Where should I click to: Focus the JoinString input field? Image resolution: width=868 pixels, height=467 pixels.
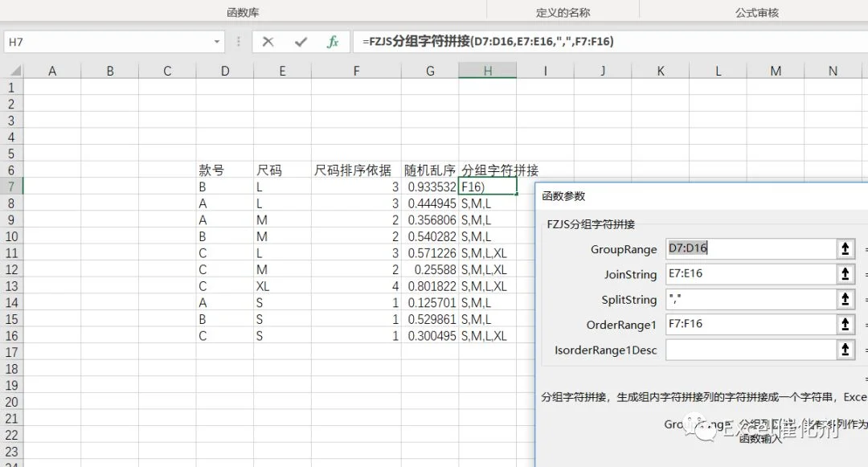pyautogui.click(x=751, y=274)
